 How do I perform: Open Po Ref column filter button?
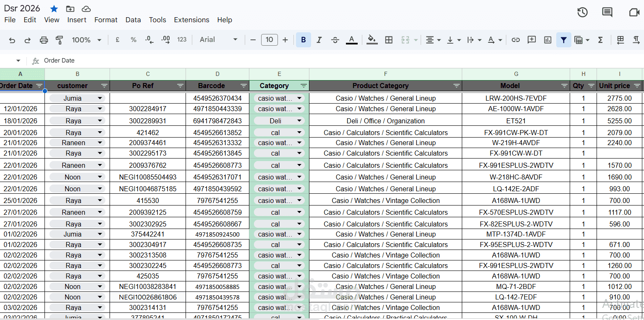[x=181, y=86]
